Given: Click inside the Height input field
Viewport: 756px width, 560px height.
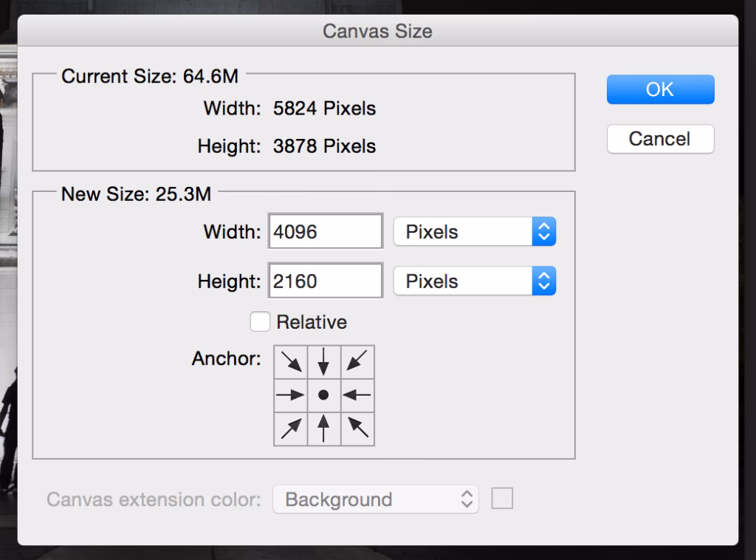Looking at the screenshot, I should point(325,280).
